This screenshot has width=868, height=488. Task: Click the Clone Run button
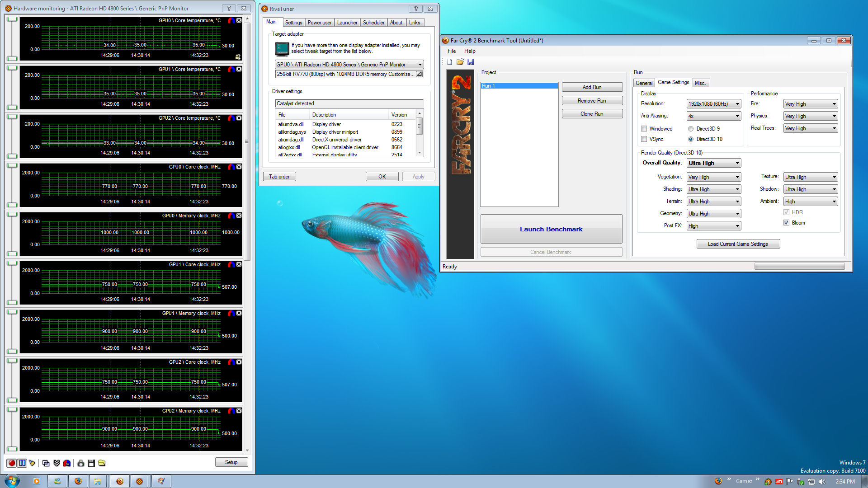point(592,114)
